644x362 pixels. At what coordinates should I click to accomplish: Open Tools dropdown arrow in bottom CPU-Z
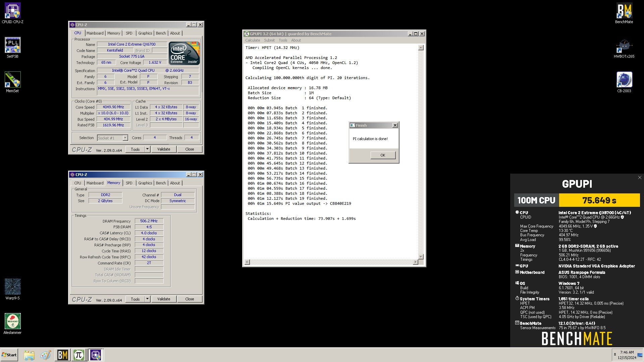pyautogui.click(x=147, y=299)
